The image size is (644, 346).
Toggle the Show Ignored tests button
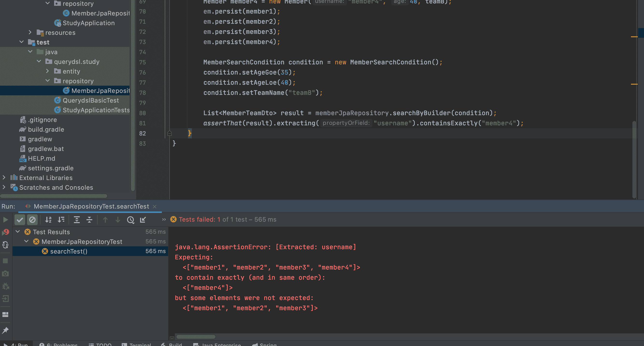32,220
